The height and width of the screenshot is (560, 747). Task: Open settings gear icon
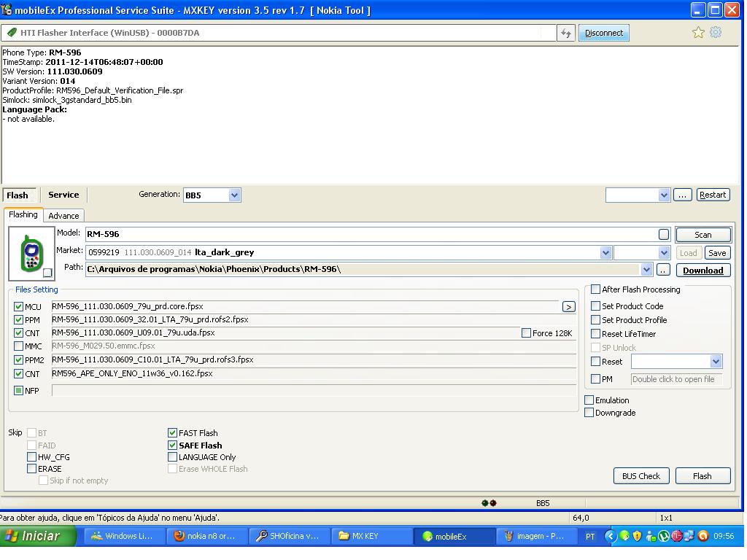pos(715,32)
